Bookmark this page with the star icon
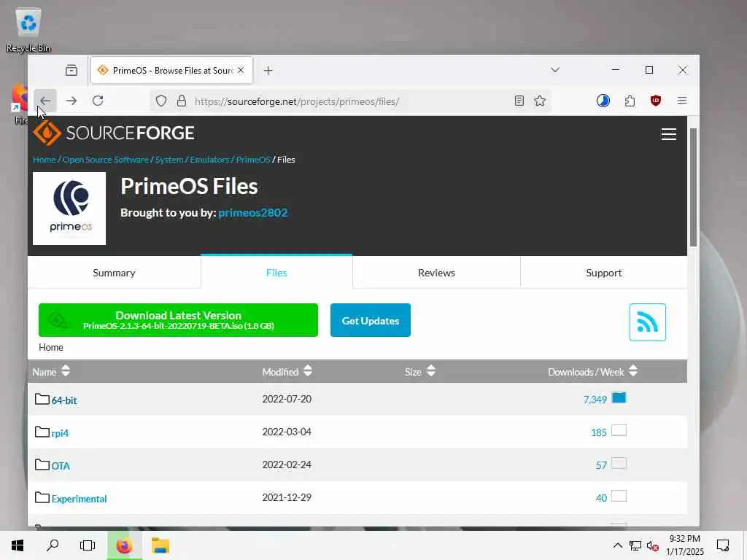Viewport: 747px width, 560px height. (x=540, y=101)
